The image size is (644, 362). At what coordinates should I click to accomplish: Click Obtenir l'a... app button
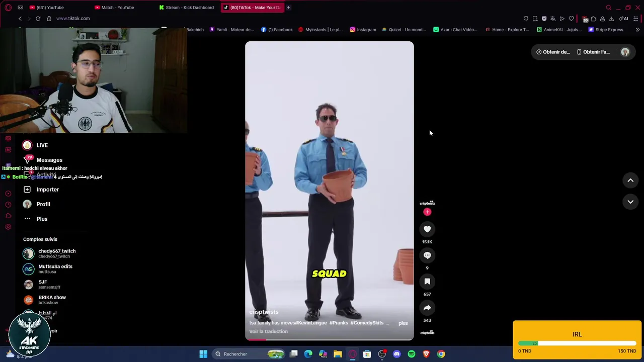(593, 52)
